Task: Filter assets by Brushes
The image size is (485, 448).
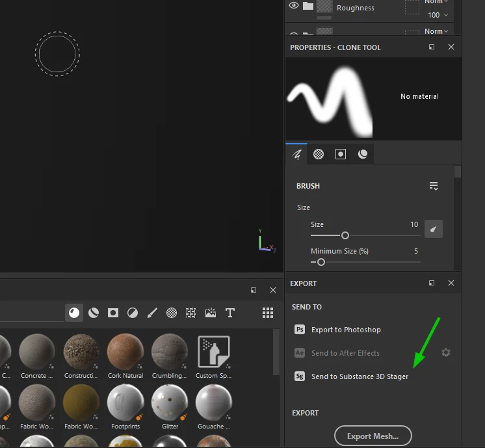Action: (x=152, y=313)
